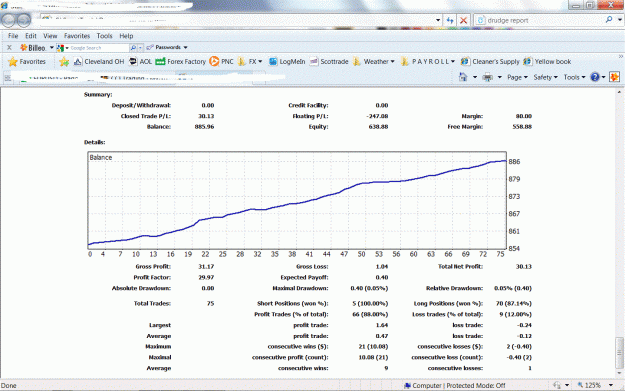Open the Yellow book favorite
The height and width of the screenshot is (391, 625).
pyautogui.click(x=547, y=62)
